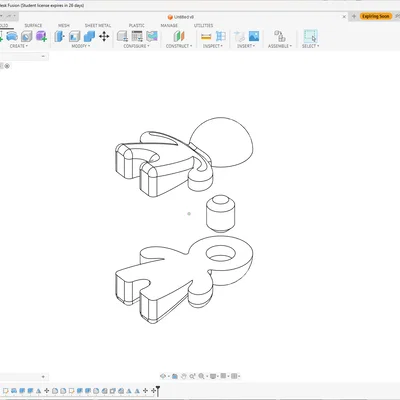
Task: Open the parameters table icon in Configure
Action: click(137, 36)
